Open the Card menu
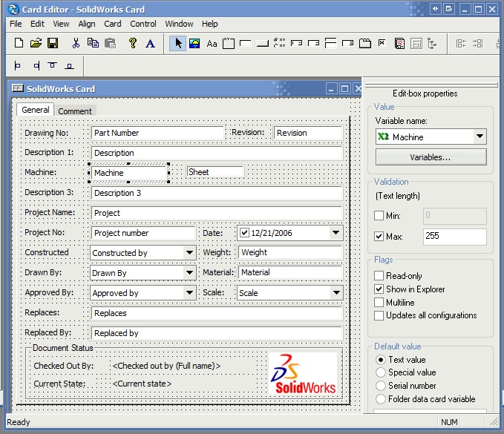504x434 pixels. [x=113, y=24]
